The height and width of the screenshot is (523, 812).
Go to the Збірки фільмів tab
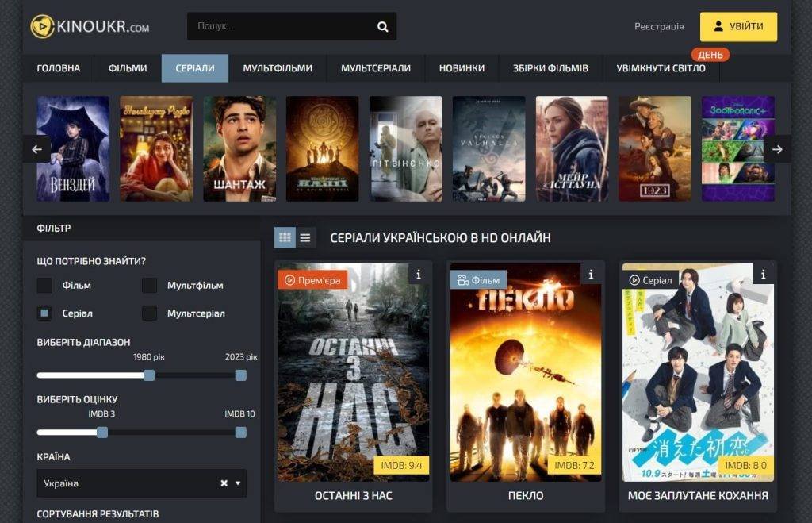click(550, 68)
